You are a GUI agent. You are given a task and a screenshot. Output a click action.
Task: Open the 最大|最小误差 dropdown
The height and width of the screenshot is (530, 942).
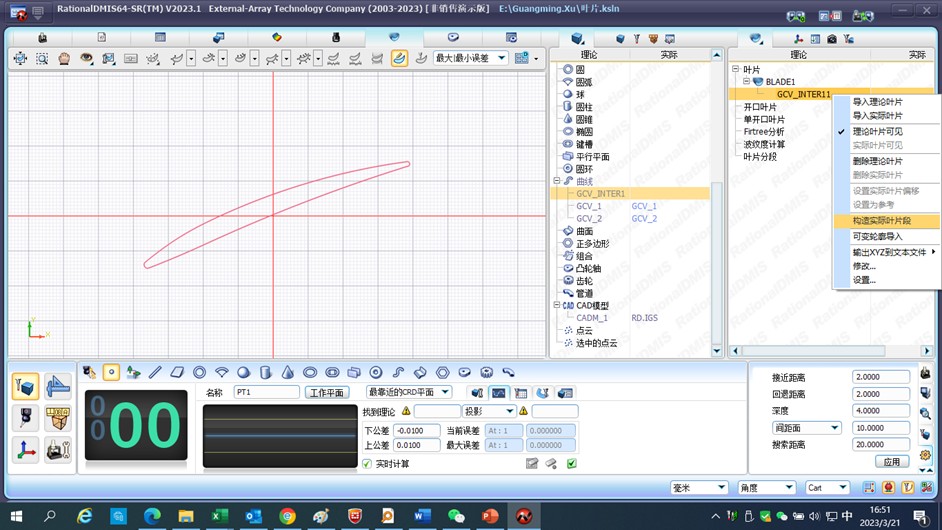pyautogui.click(x=469, y=59)
